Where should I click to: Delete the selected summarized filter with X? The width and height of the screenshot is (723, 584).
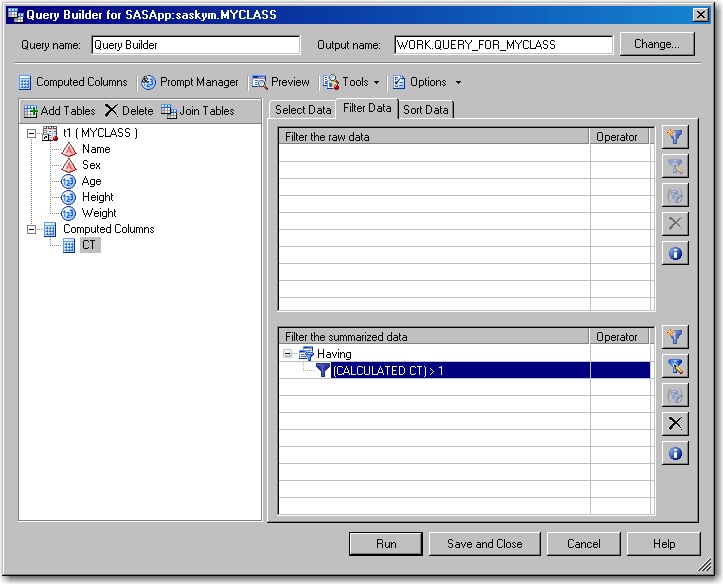tap(675, 424)
